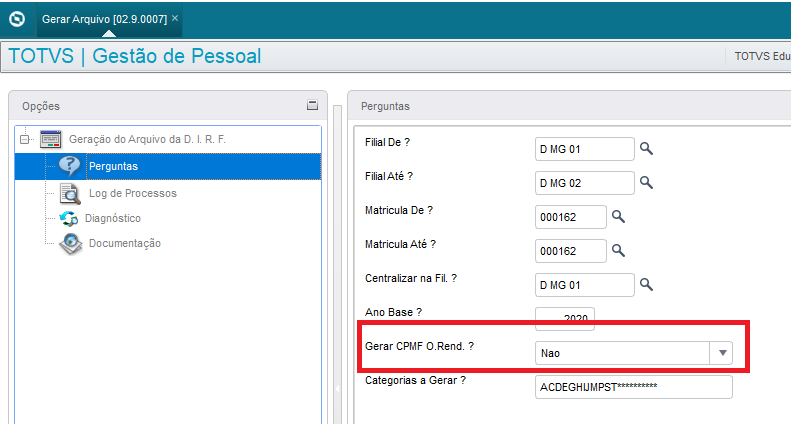This screenshot has height=424, width=791.
Task: Click the Documentação globe icon
Action: [x=71, y=243]
